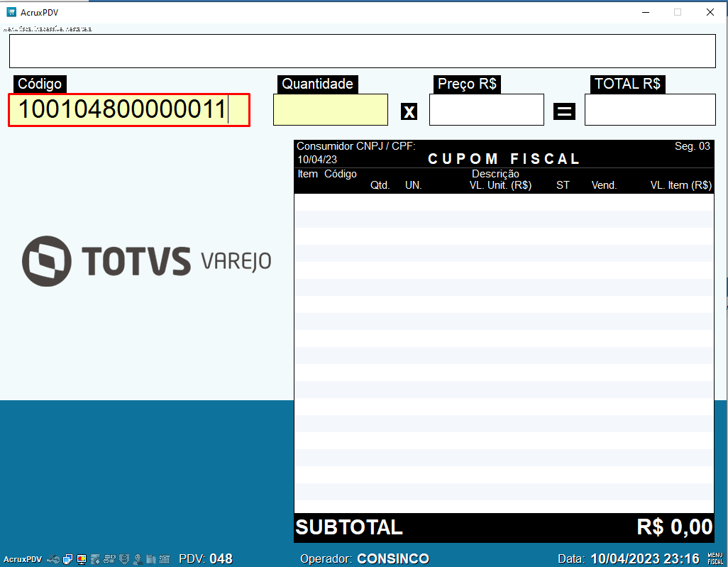Viewport: 728px width, 567px height.
Task: Click the Item column header
Action: [307, 174]
